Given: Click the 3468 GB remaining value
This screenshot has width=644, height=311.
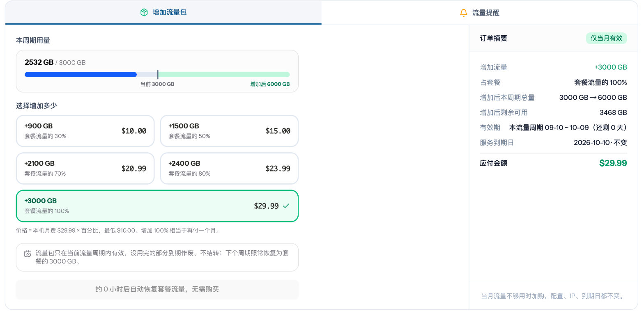Looking at the screenshot, I should (613, 112).
